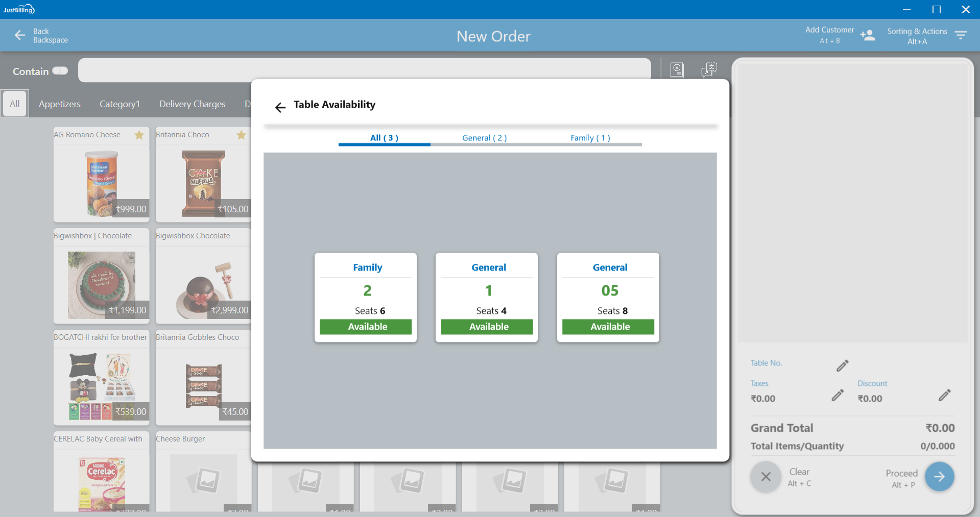This screenshot has width=980, height=517.
Task: Toggle the Contain search switch
Action: tap(60, 71)
